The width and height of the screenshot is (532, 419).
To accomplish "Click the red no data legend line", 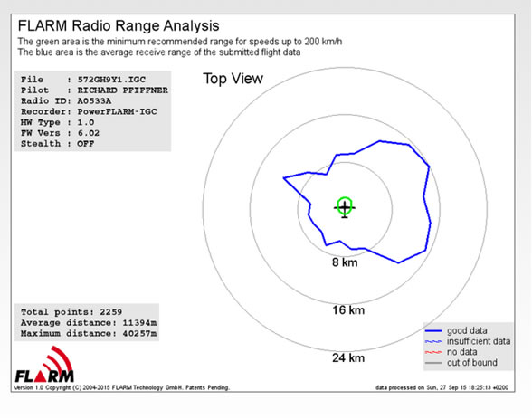I will pyautogui.click(x=433, y=353).
